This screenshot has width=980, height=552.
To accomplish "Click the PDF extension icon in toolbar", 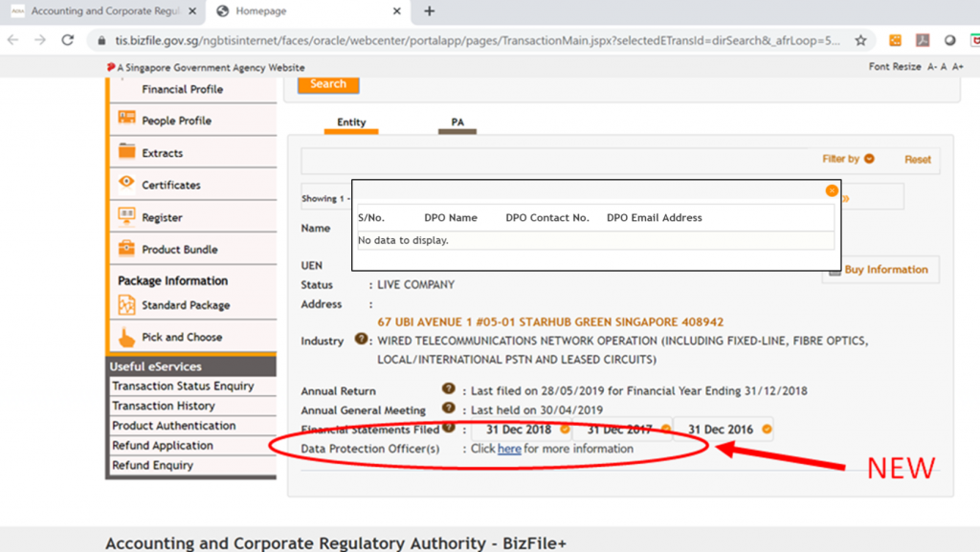I will [923, 40].
